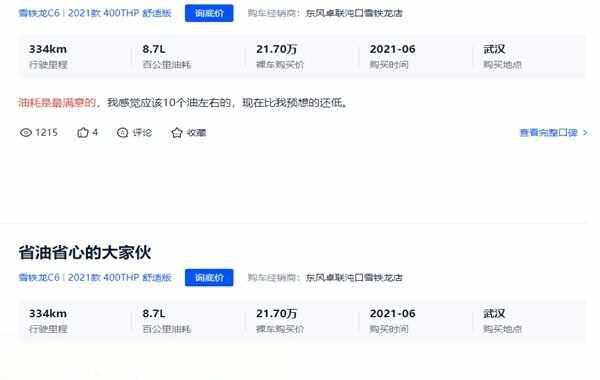Click 2021-06 purchase date in first review
The width and height of the screenshot is (600, 380).
click(x=392, y=49)
